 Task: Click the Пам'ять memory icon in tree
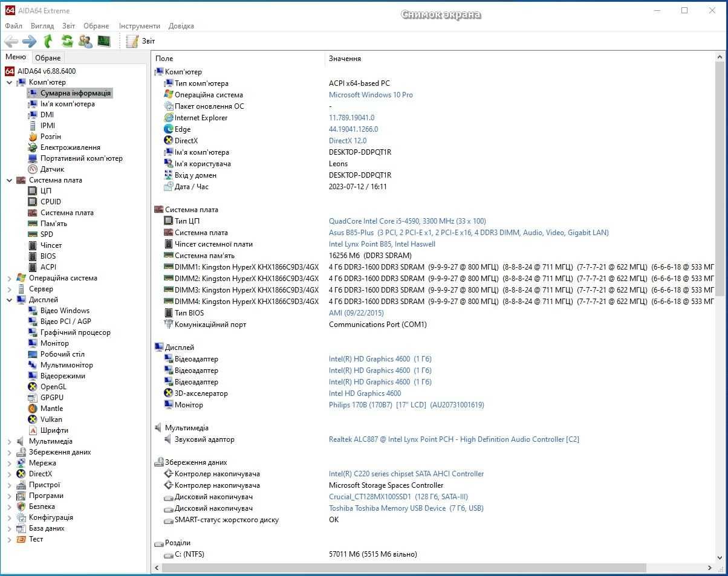coord(33,224)
